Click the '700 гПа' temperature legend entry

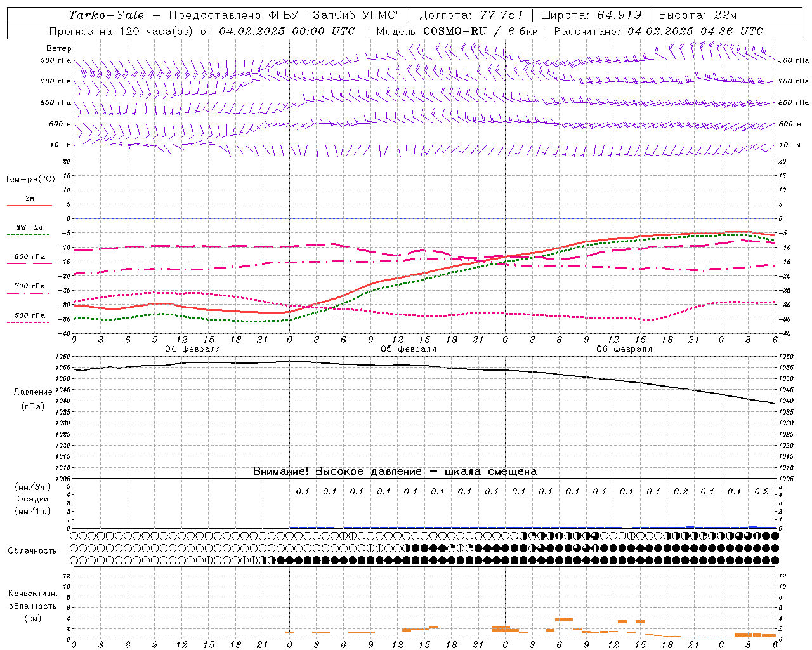point(30,286)
